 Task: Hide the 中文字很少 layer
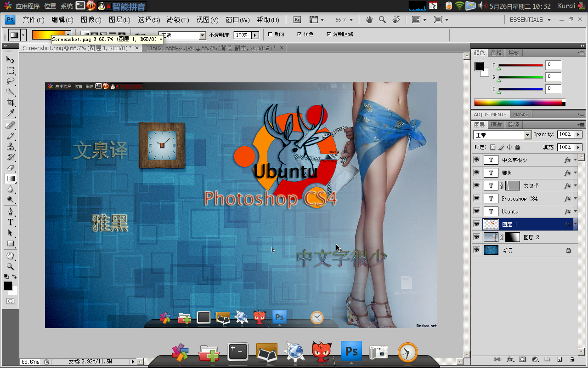pos(476,160)
